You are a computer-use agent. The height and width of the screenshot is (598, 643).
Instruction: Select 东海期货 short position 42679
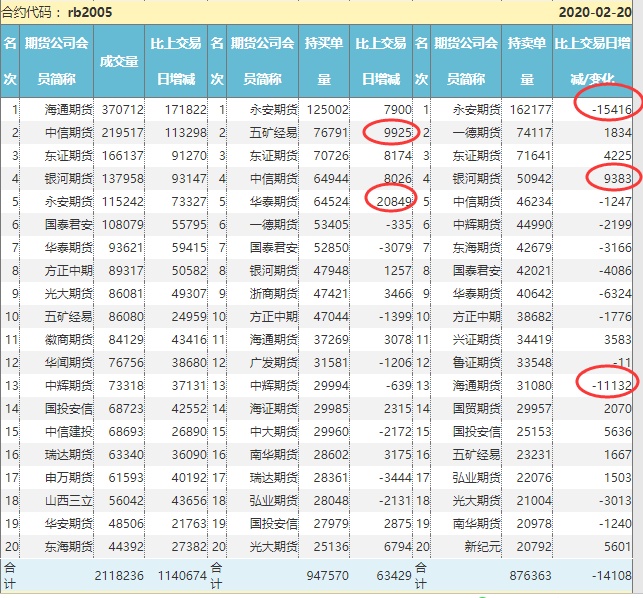[x=534, y=247]
